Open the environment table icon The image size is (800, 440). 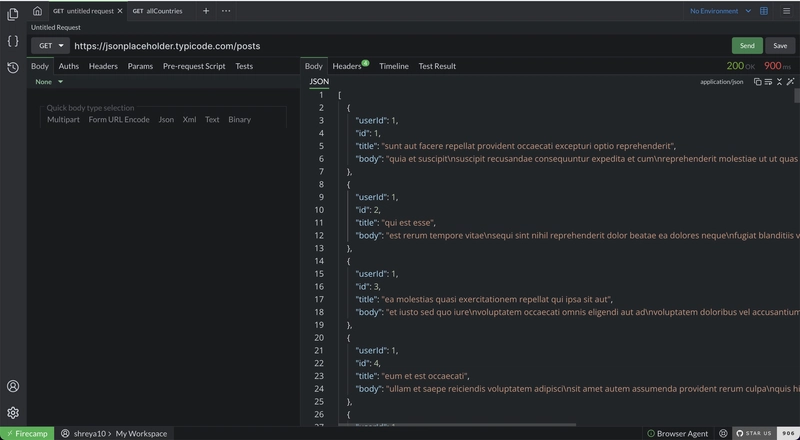point(764,11)
